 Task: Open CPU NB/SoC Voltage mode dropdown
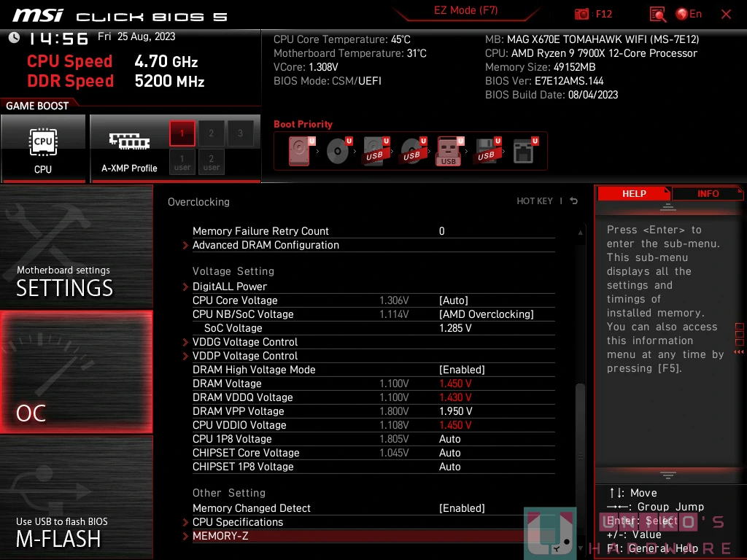[x=487, y=314]
